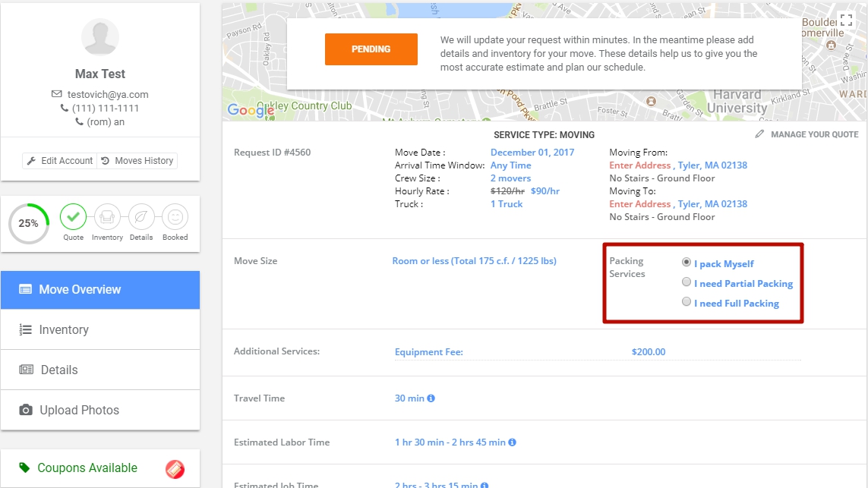868x488 pixels.
Task: Click Coupons Available
Action: click(x=87, y=468)
